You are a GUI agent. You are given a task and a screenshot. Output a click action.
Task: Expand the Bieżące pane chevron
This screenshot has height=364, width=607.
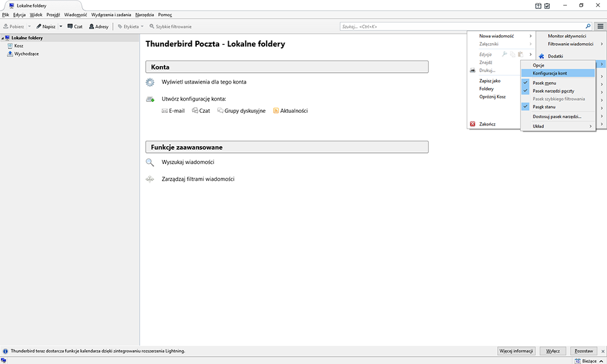pyautogui.click(x=601, y=361)
